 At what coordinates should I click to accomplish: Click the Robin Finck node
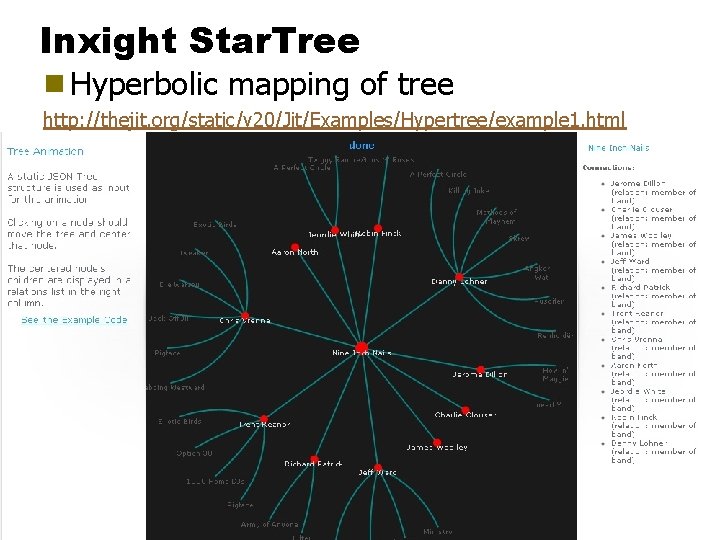tap(377, 228)
